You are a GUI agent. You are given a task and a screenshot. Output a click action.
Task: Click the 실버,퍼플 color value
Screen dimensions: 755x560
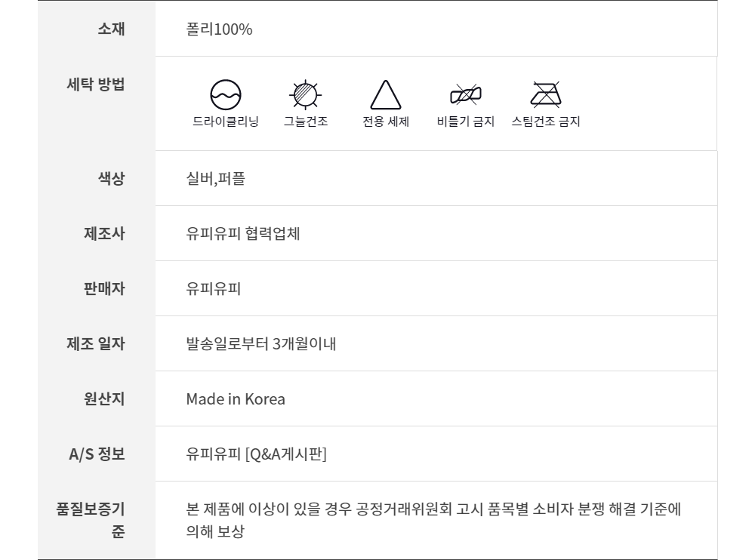(215, 179)
